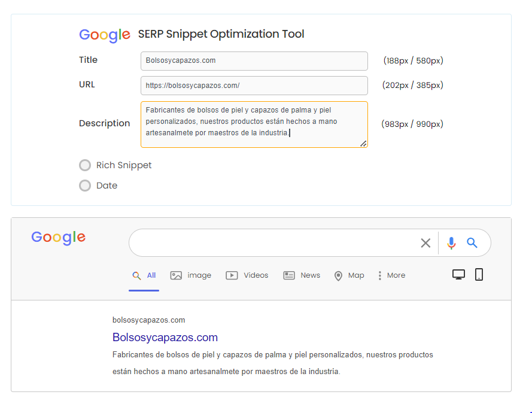This screenshot has height=413, width=532.
Task: Select the News tab label
Action: pos(310,275)
